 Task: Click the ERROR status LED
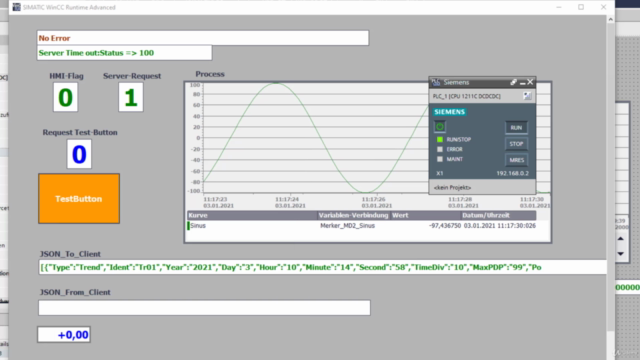tap(440, 149)
